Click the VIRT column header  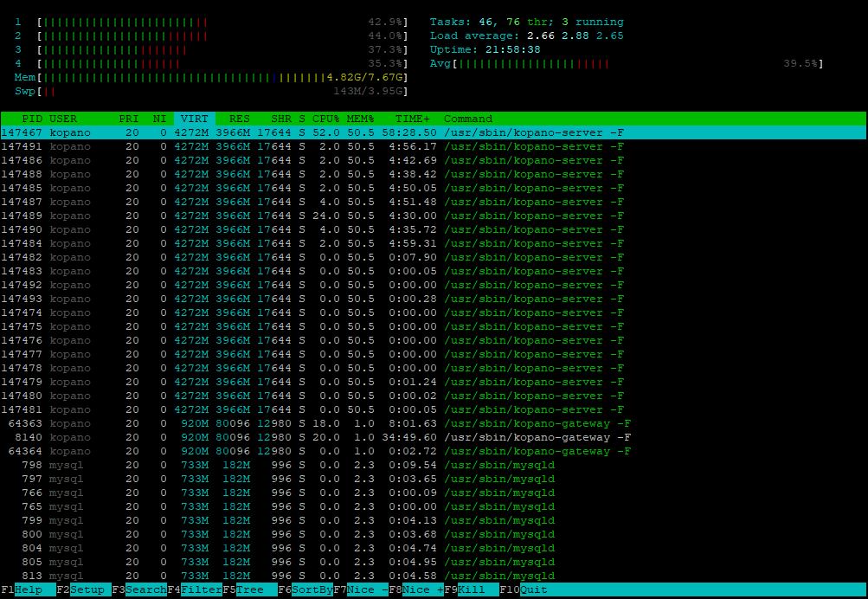coord(195,119)
